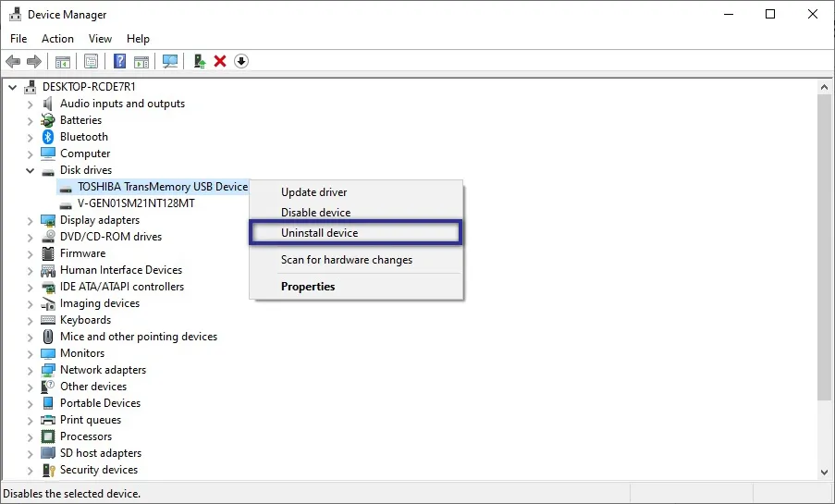This screenshot has width=835, height=504.
Task: Select the DESKTOP-RCDE7R1 computer name
Action: pyautogui.click(x=89, y=87)
